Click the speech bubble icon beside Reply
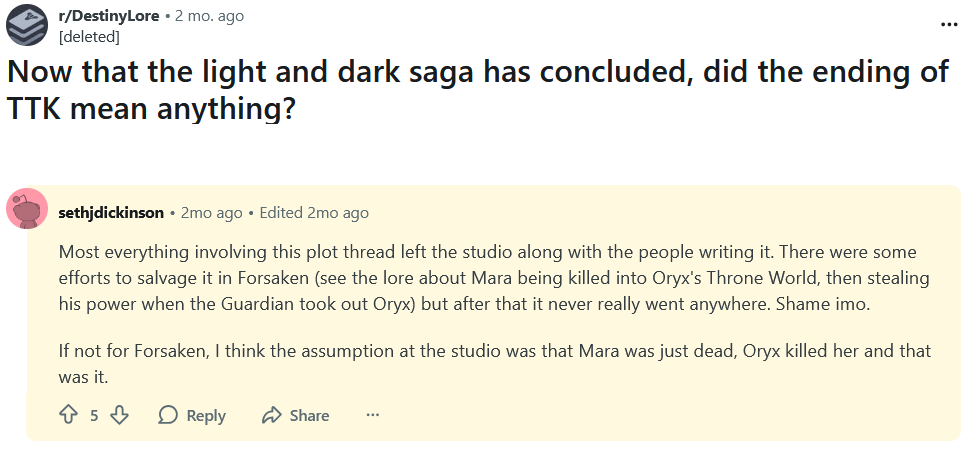 tap(168, 415)
